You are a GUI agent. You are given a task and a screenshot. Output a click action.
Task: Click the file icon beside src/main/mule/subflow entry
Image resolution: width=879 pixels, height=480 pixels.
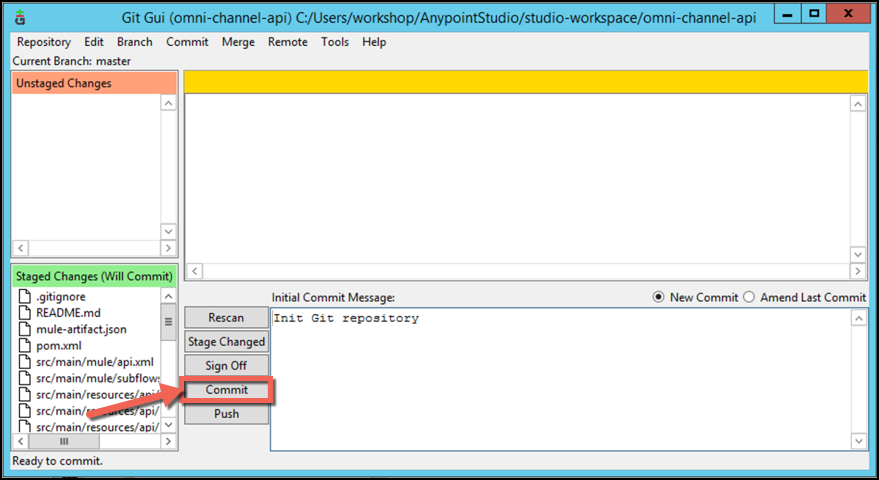(x=25, y=378)
